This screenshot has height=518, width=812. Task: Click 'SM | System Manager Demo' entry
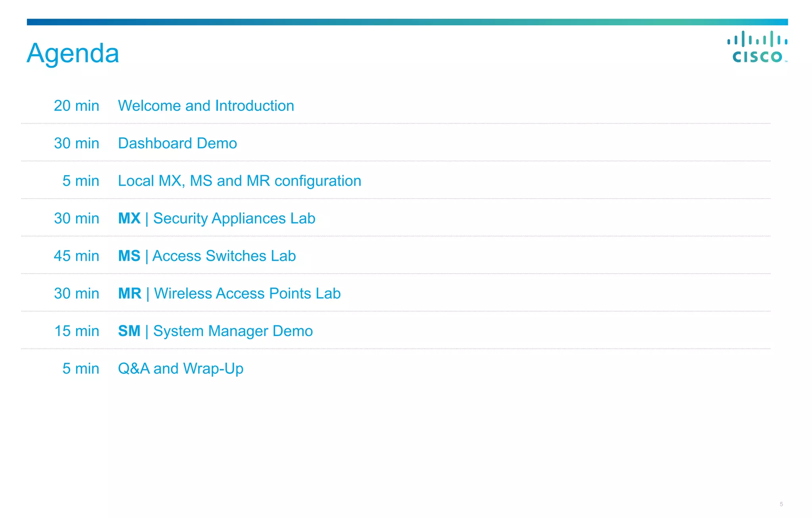[216, 331]
